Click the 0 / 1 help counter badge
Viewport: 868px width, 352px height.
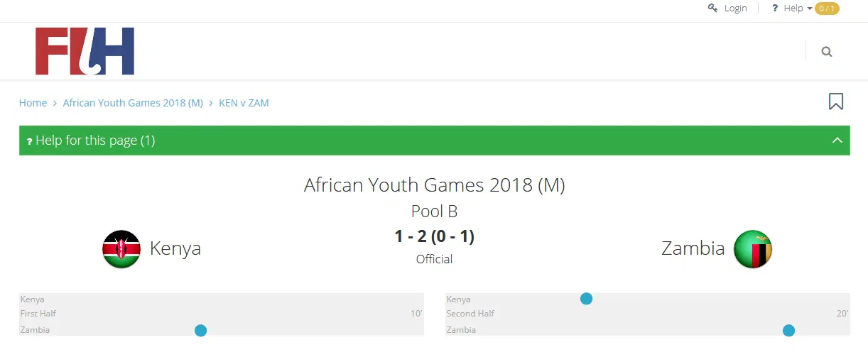pos(827,9)
